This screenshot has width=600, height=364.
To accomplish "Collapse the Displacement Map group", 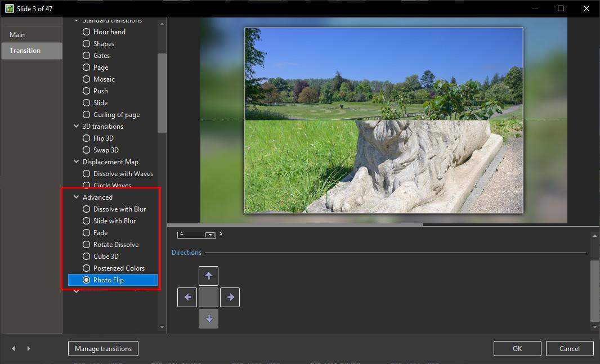I will 77,162.
